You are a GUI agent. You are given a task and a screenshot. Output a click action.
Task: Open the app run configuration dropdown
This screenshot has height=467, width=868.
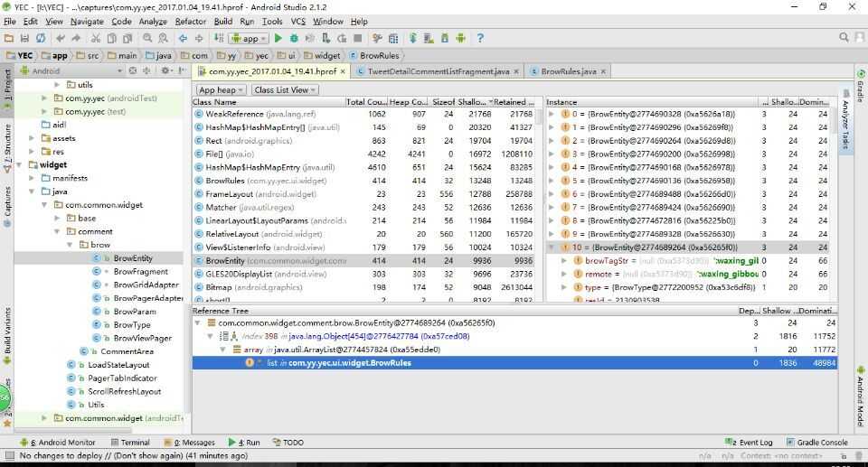click(250, 38)
